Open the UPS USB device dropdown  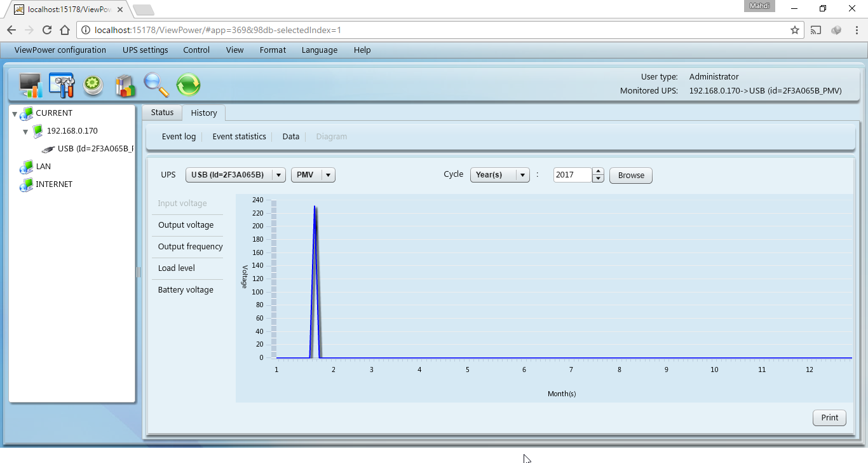coord(278,175)
